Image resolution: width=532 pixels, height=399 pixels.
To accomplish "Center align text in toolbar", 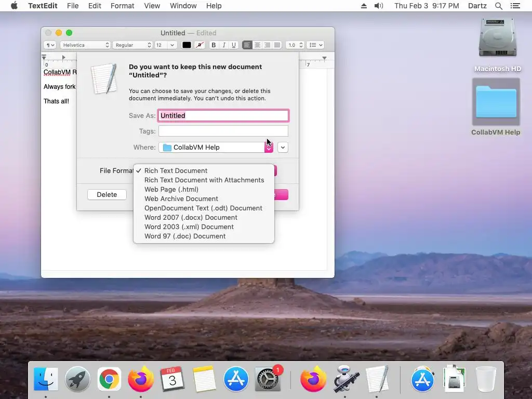I will pos(257,45).
